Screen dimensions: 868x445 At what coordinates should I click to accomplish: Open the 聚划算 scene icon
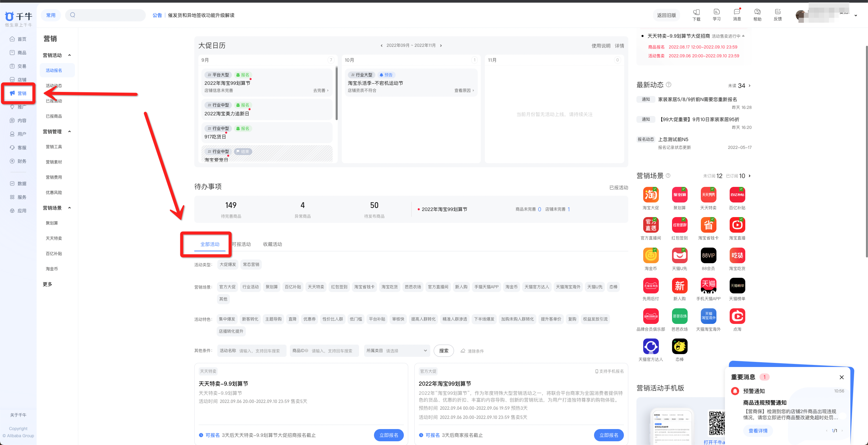tap(679, 195)
